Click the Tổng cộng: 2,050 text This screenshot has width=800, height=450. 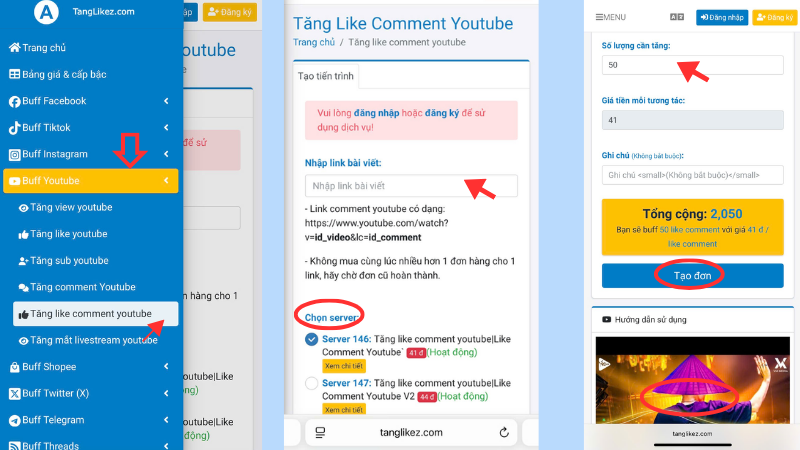coord(692,214)
